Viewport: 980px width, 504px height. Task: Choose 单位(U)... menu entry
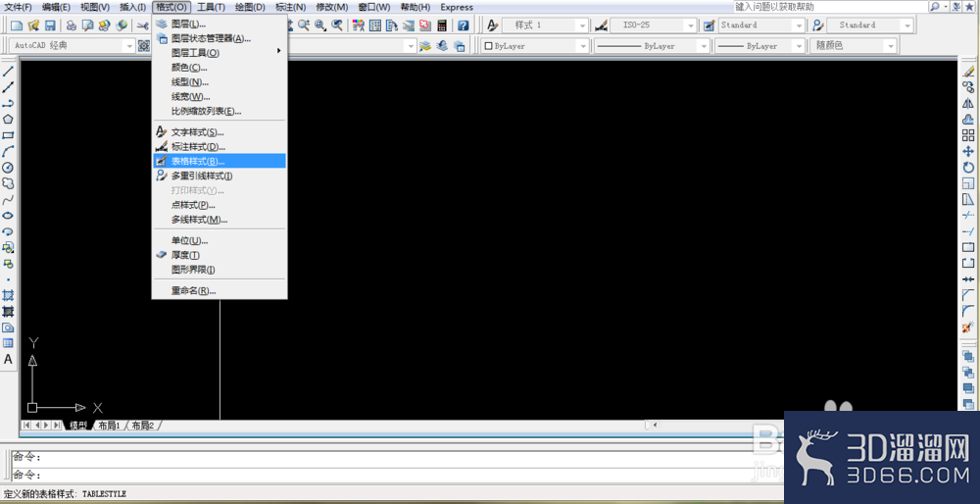(x=220, y=241)
